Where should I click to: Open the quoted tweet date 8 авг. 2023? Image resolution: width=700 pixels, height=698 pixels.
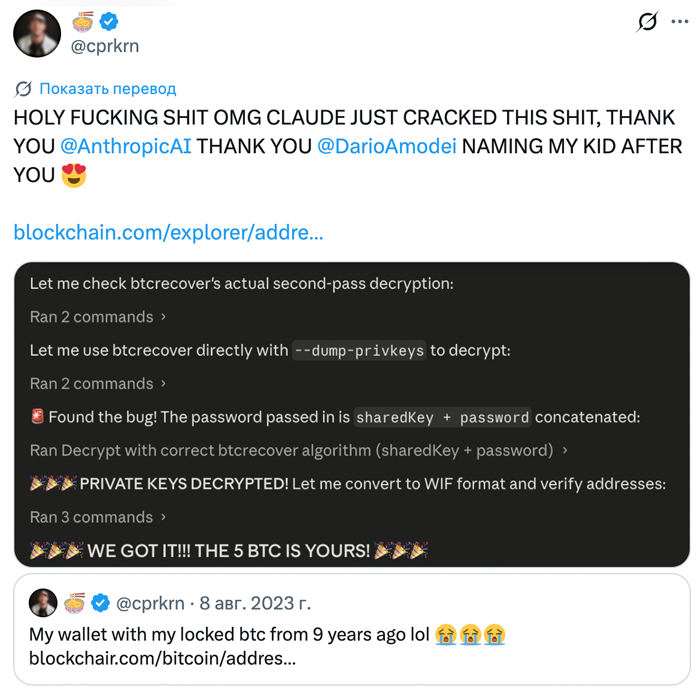[255, 603]
